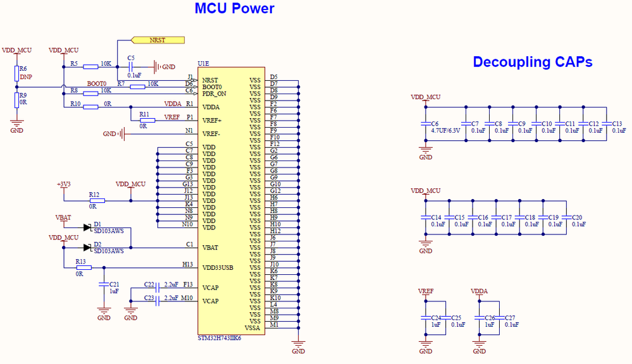The width and height of the screenshot is (632, 364).
Task: Select pin number H13 label
Action: [x=187, y=264]
